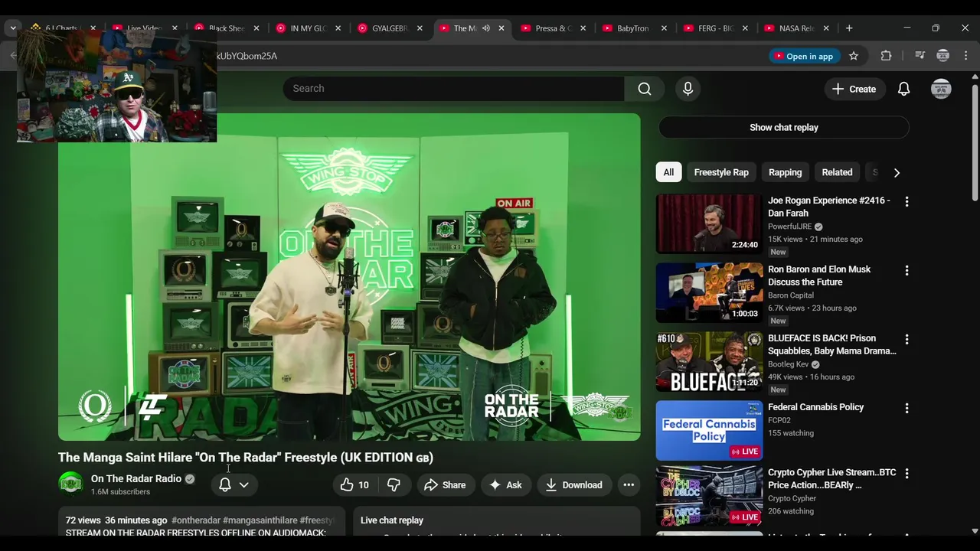
Task: Open Joe Rogan Experience thumbnail
Action: click(x=710, y=223)
